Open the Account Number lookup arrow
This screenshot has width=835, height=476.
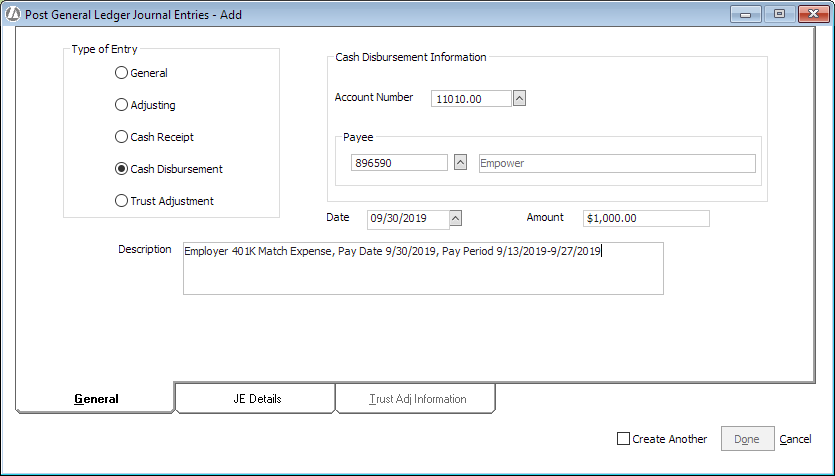pos(519,99)
